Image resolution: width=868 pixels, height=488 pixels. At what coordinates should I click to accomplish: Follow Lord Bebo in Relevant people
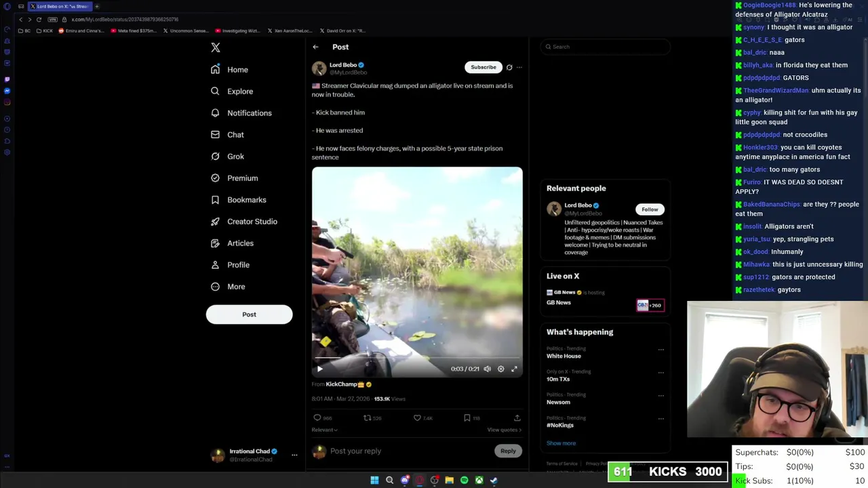(x=650, y=209)
